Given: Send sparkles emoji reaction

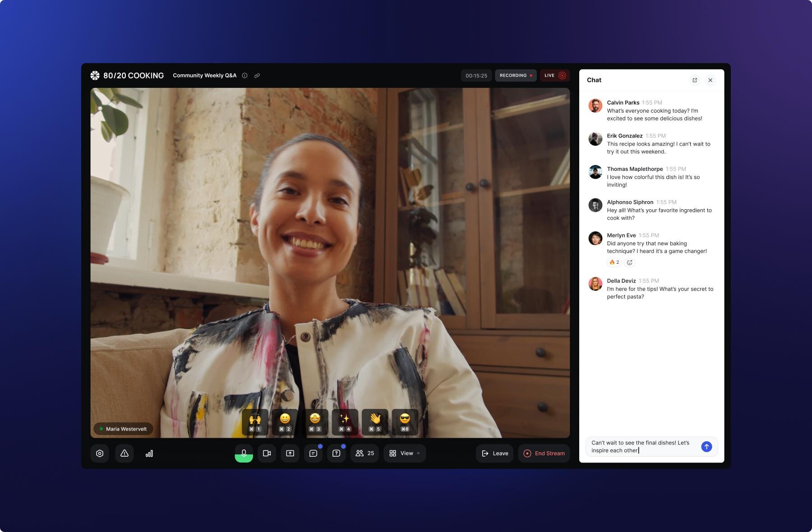Looking at the screenshot, I should tap(345, 422).
